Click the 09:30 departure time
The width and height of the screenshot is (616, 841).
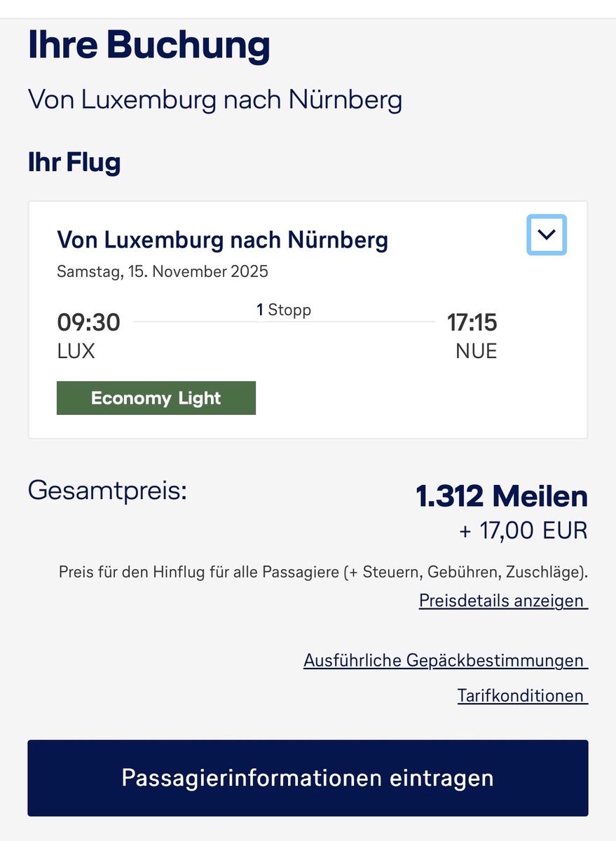point(88,323)
